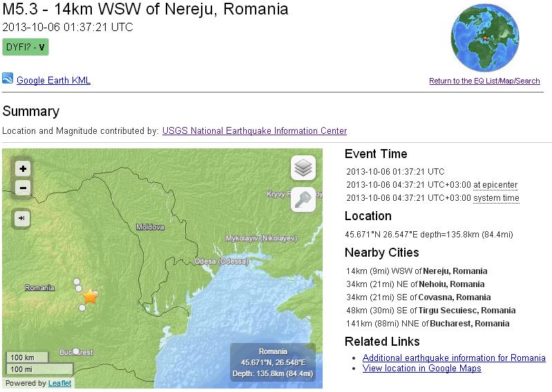The height and width of the screenshot is (392, 552).
Task: Click the 'system time' label
Action: pyautogui.click(x=496, y=198)
